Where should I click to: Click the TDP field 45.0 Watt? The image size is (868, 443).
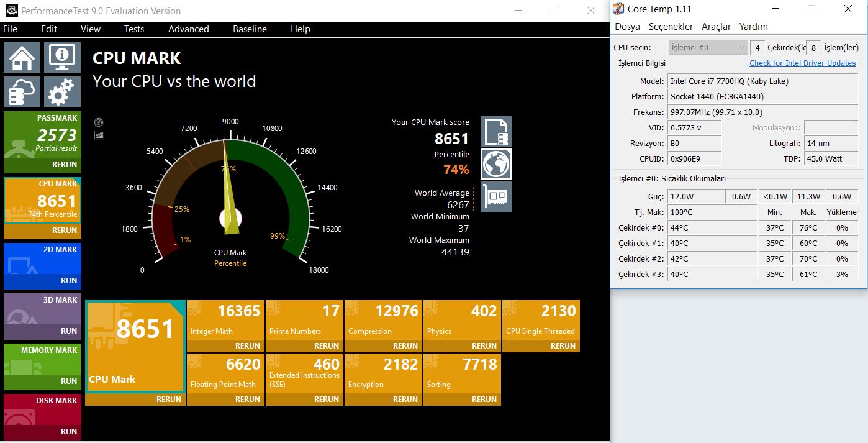[x=831, y=158]
